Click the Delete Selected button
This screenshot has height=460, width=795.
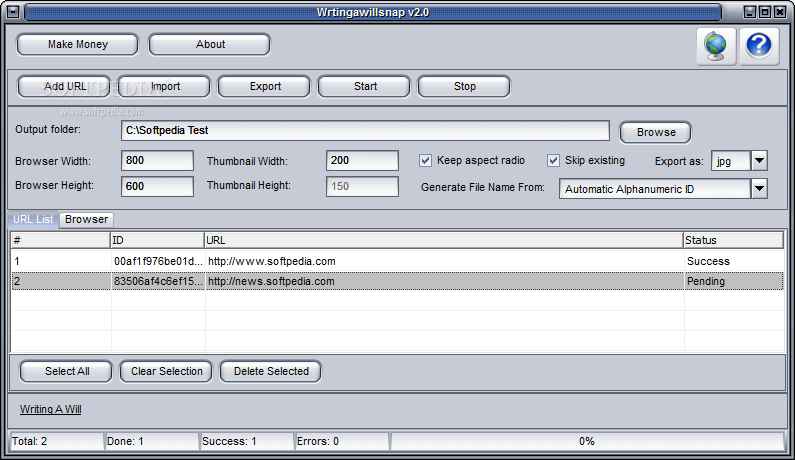click(271, 371)
